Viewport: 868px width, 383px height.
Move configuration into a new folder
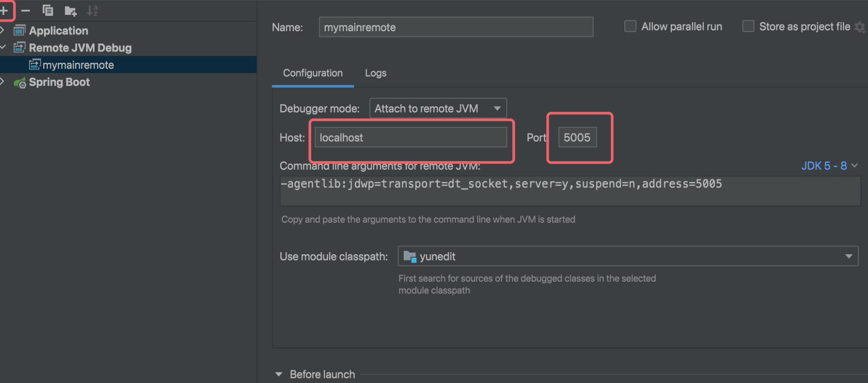(70, 11)
